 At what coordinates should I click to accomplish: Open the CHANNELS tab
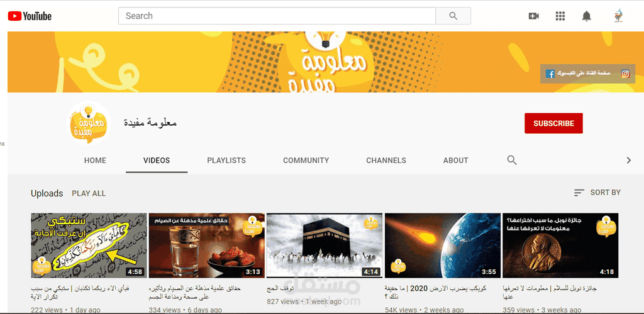click(386, 160)
